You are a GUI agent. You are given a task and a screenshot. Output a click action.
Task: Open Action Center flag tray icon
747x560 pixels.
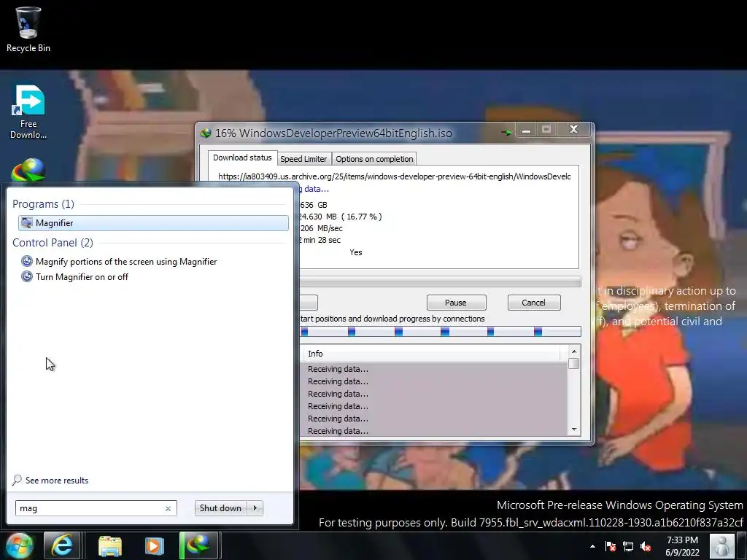pos(611,546)
